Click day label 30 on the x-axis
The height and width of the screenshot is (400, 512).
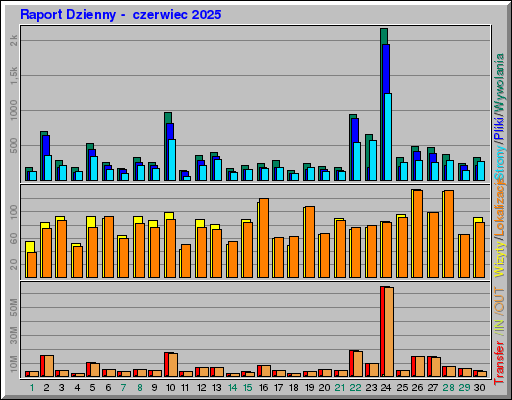[x=479, y=388]
